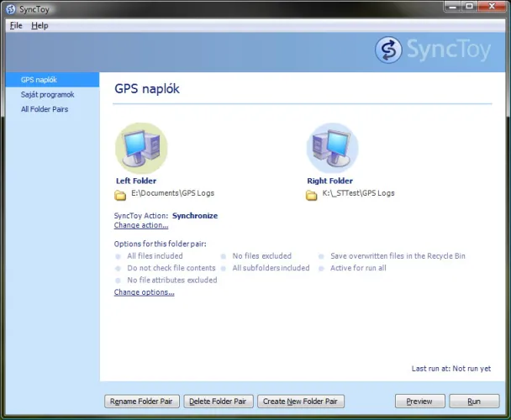Click the Synchronize action text
This screenshot has height=420, width=511.
(x=195, y=216)
